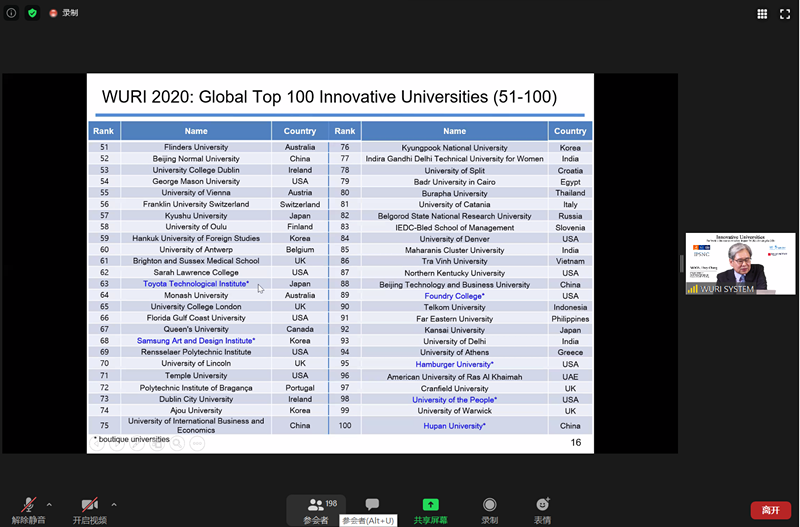The width and height of the screenshot is (800, 527).
Task: Click the green encryption shield icon
Action: 32,13
